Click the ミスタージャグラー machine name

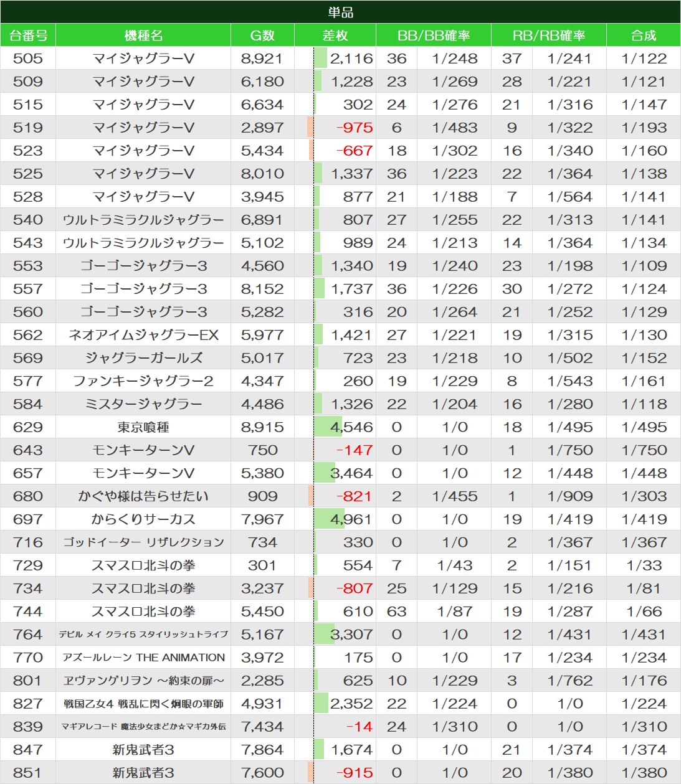[x=143, y=404]
